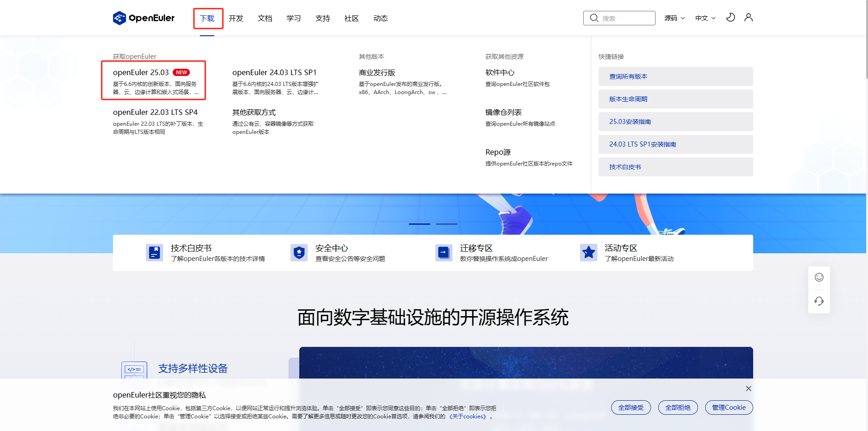Open 《关于cookies》 link
The height and width of the screenshot is (431, 868).
[x=468, y=417]
